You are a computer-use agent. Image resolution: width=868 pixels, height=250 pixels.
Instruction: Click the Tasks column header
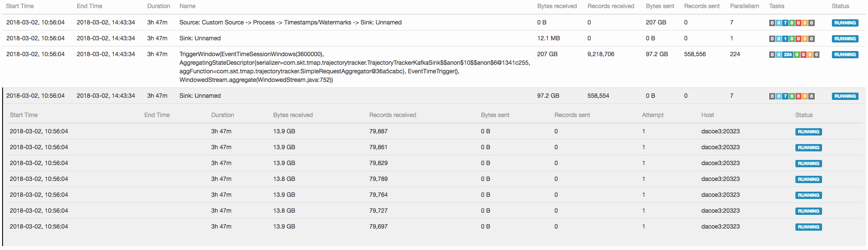[x=776, y=6]
